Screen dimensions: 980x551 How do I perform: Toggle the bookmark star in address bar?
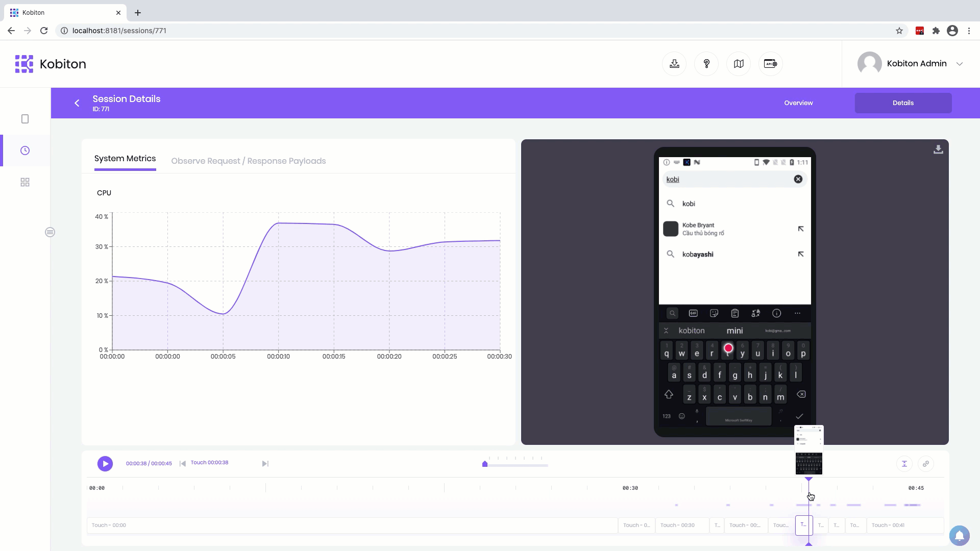click(899, 31)
